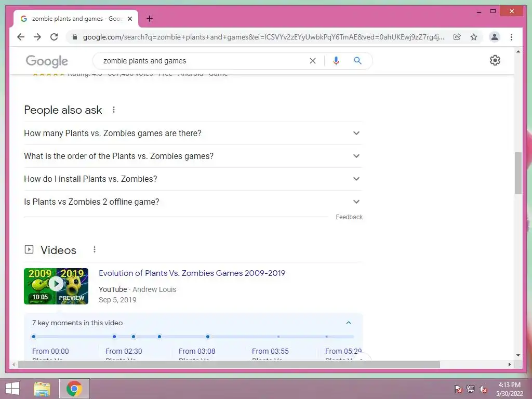
Task: Click scroll down arrow on vertical scrollbar
Action: (x=518, y=355)
